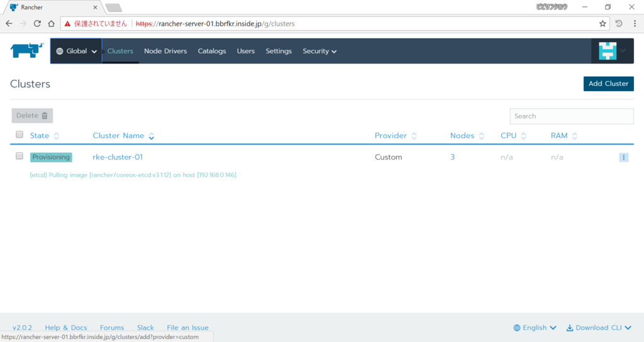
Task: Open the English language dropdown
Action: point(535,328)
